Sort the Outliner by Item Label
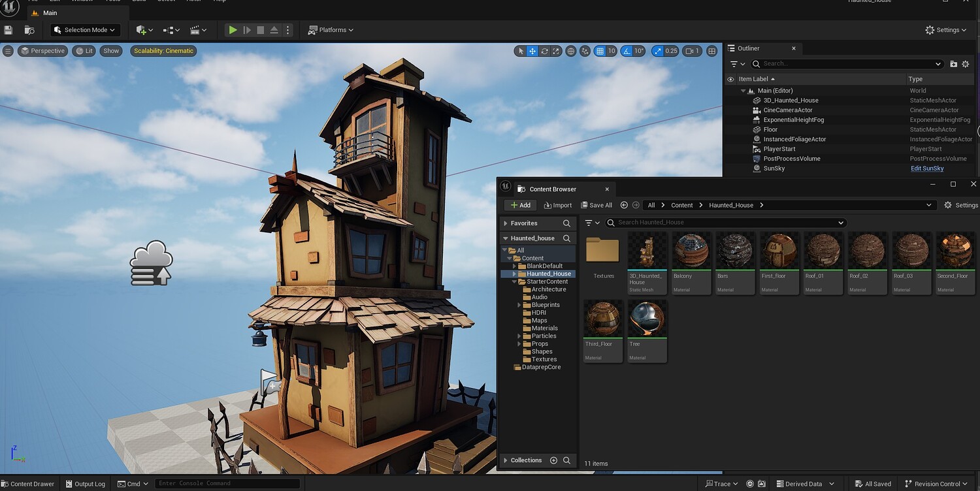 (x=757, y=79)
